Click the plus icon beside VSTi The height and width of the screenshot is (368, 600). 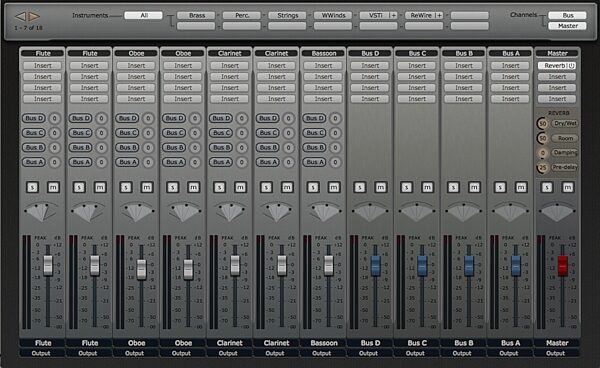tap(393, 15)
